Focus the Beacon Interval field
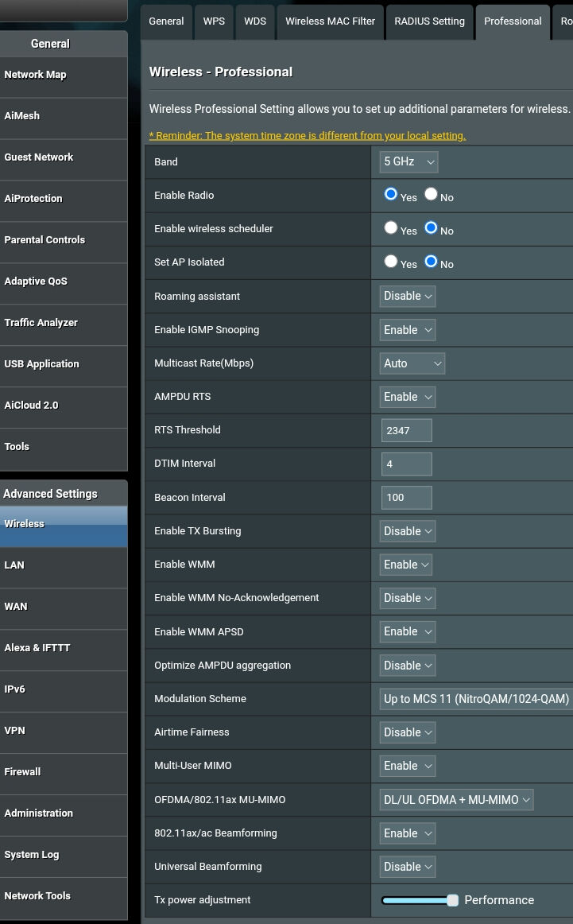 pyautogui.click(x=406, y=498)
